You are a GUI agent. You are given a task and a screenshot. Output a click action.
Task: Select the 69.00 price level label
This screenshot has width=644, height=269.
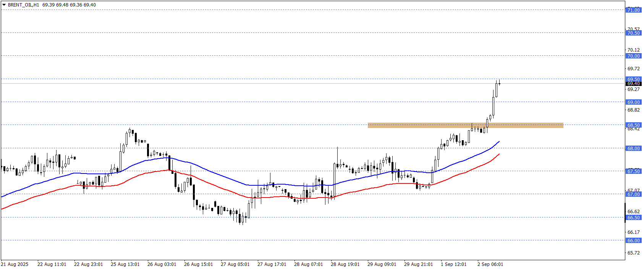(x=633, y=102)
